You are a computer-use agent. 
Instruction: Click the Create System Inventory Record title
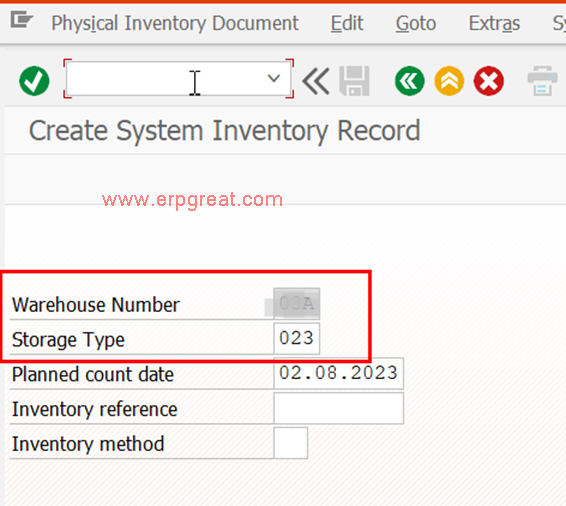click(224, 131)
